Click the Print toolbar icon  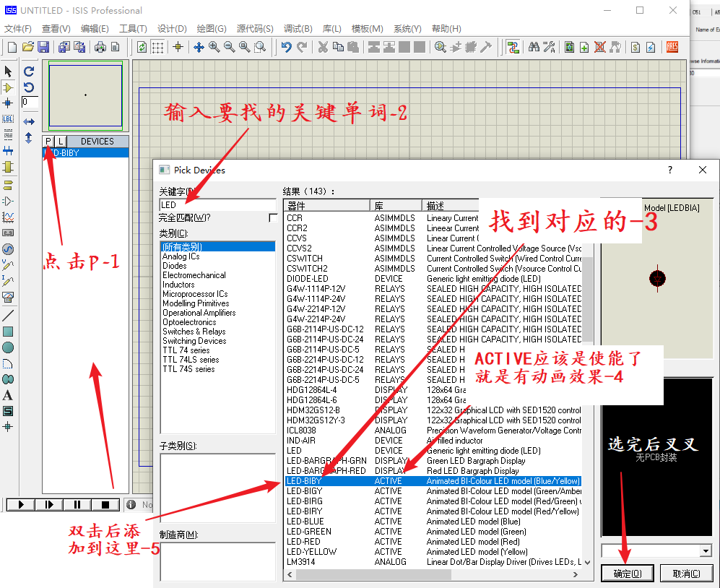tap(100, 47)
